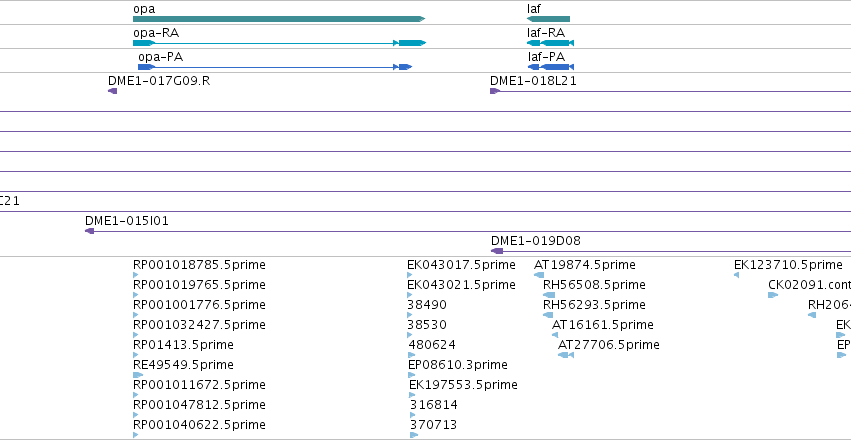Screen dimensions: 851x440
Task: Open the RP001018785.5prime label
Action: pyautogui.click(x=199, y=265)
